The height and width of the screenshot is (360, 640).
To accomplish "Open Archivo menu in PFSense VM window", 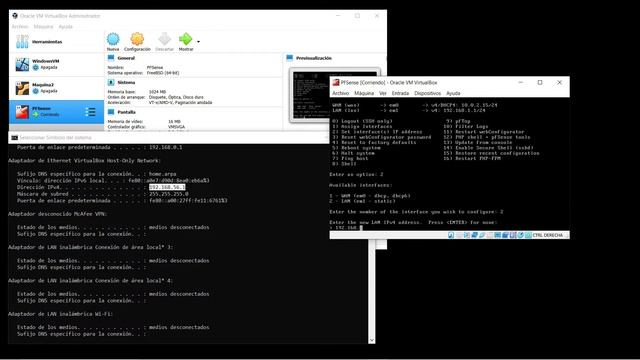I will coord(340,93).
